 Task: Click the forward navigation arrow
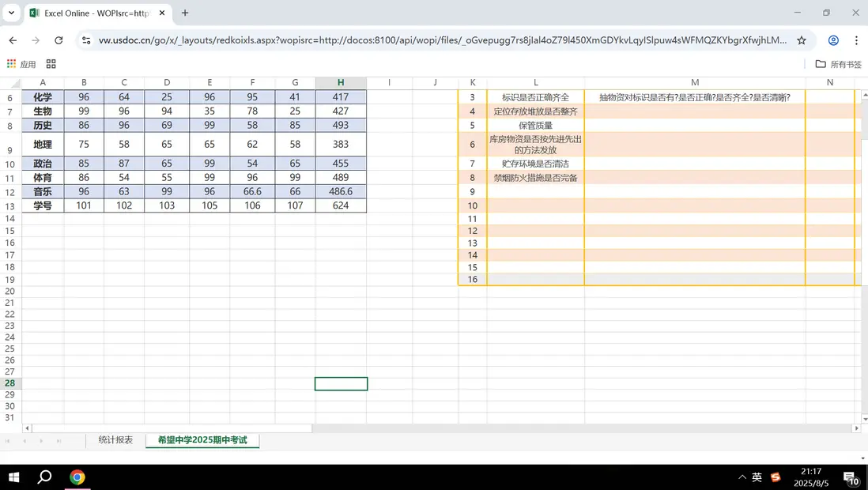tap(35, 38)
